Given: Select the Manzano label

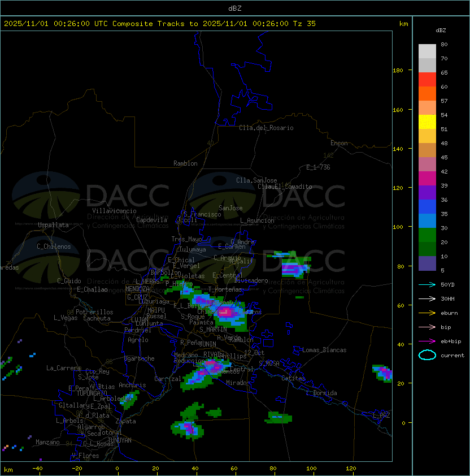Looking at the screenshot, I should 47,442.
